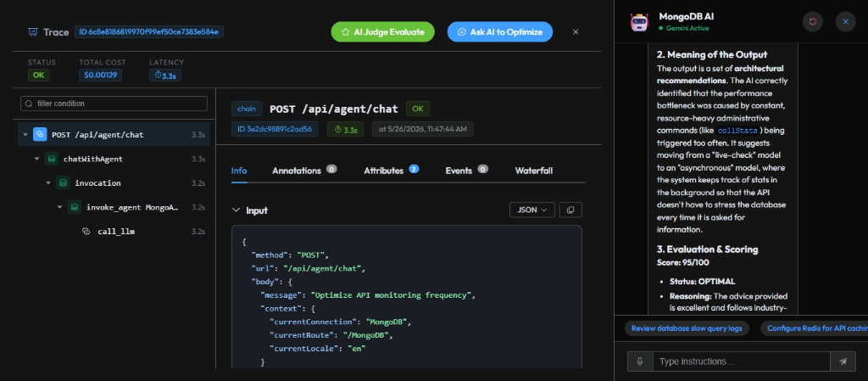Copy the Input JSON with the copy icon
The height and width of the screenshot is (381, 868).
570,210
